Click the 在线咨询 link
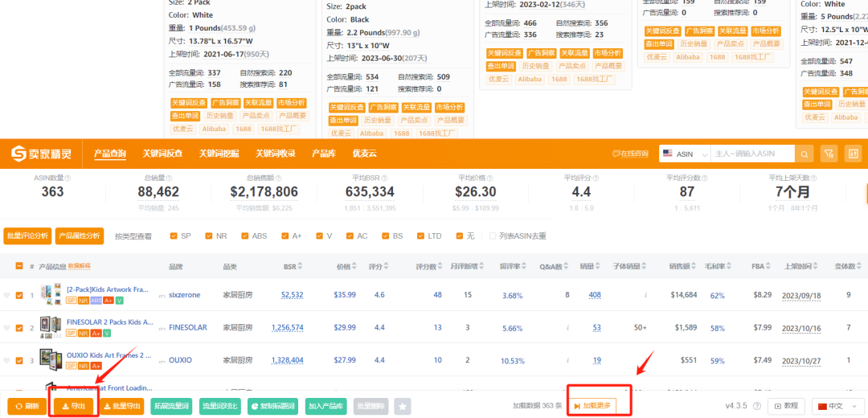The width and height of the screenshot is (868, 418). coord(630,154)
